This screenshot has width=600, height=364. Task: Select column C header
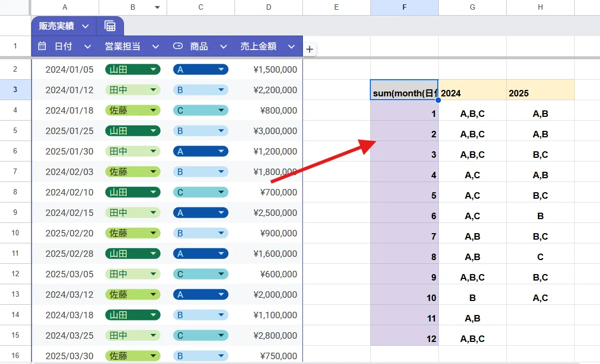[201, 7]
